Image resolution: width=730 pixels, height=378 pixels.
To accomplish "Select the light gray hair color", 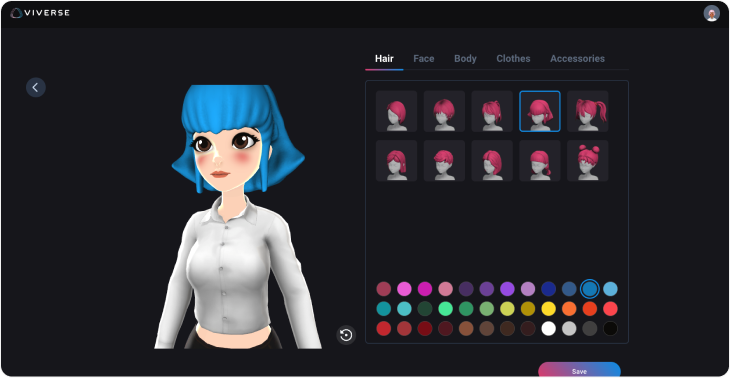I will pyautogui.click(x=569, y=329).
